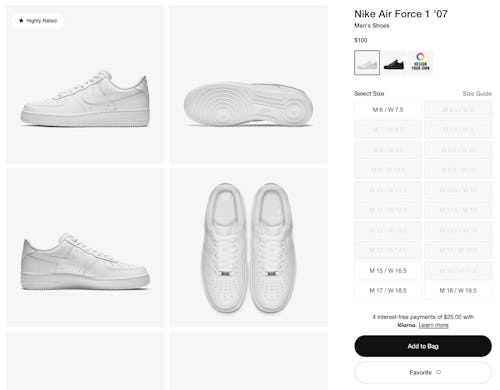Click the Select Size label
Image resolution: width=500 pixels, height=390 pixels.
coord(369,94)
